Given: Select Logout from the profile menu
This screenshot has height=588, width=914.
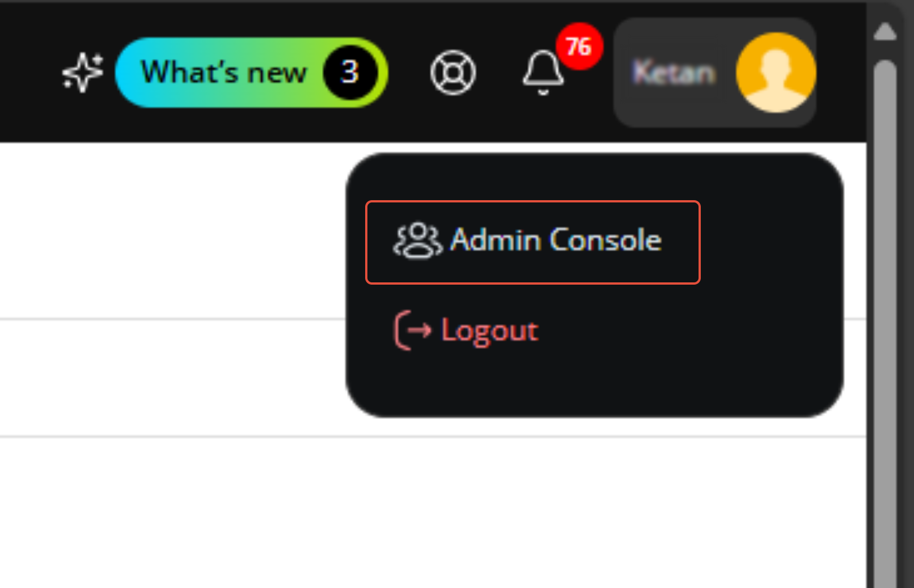Looking at the screenshot, I should [466, 331].
